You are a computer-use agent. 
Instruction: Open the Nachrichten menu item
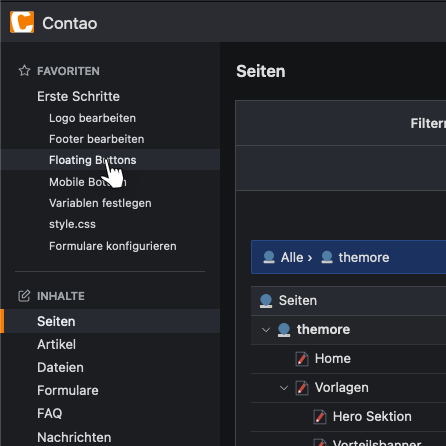[74, 437]
